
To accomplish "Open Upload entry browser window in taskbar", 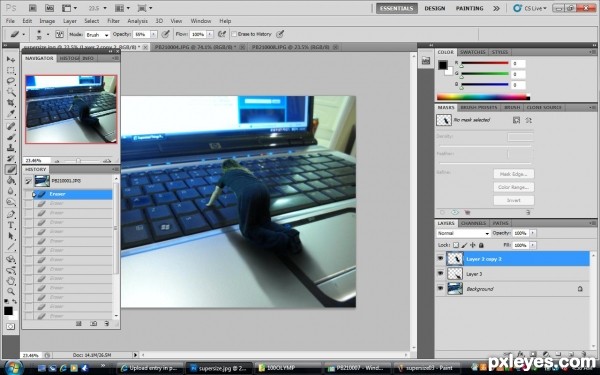I will [x=150, y=368].
